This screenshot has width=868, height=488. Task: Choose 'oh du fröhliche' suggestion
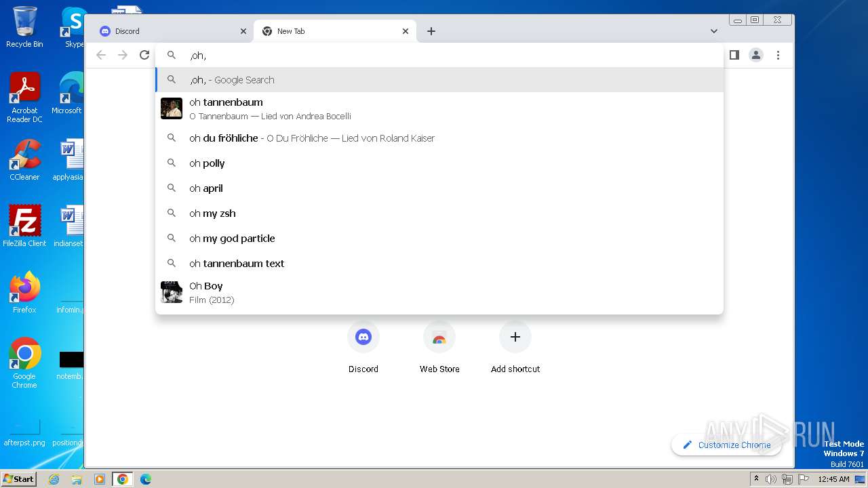439,138
